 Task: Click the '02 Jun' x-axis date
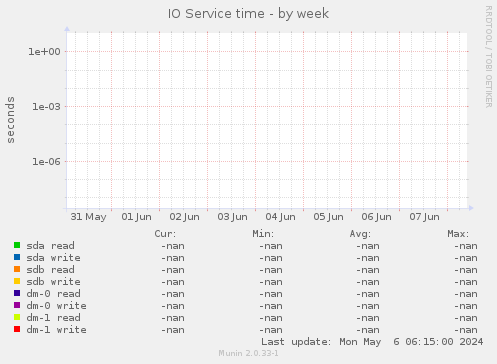184,217
